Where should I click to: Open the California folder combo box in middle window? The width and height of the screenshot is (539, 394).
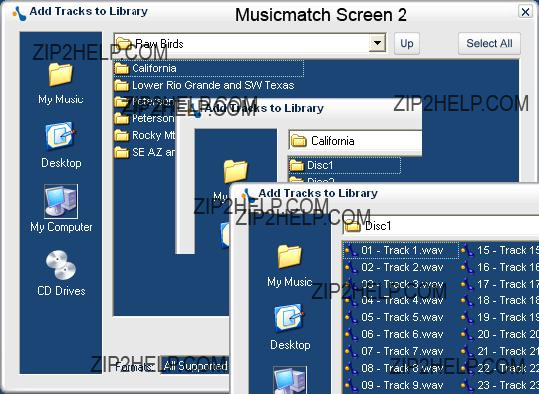click(x=355, y=141)
